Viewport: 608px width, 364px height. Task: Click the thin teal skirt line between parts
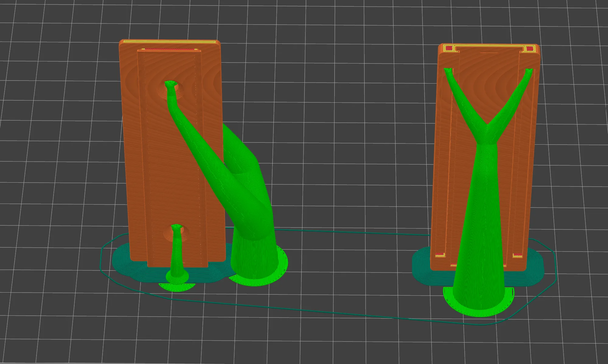[335, 232]
